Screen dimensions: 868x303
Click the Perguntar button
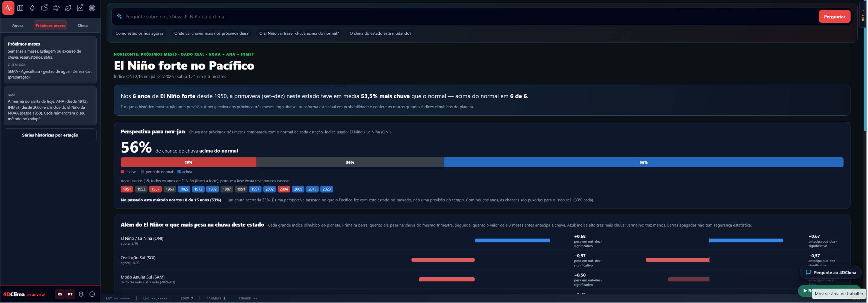click(x=834, y=17)
